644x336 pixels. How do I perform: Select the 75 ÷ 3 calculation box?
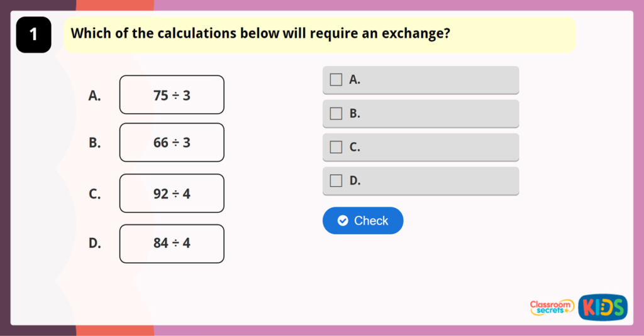[x=172, y=95]
